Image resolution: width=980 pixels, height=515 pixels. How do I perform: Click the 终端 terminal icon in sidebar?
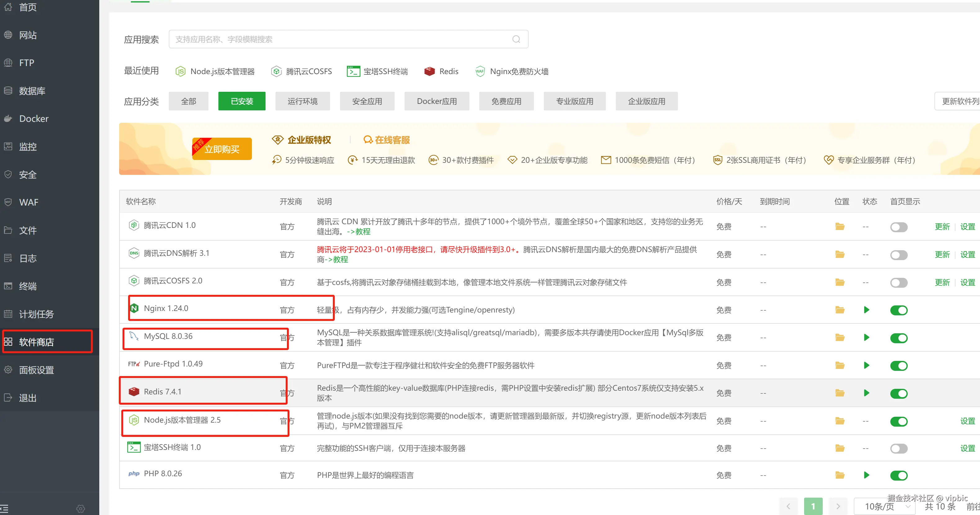point(8,286)
